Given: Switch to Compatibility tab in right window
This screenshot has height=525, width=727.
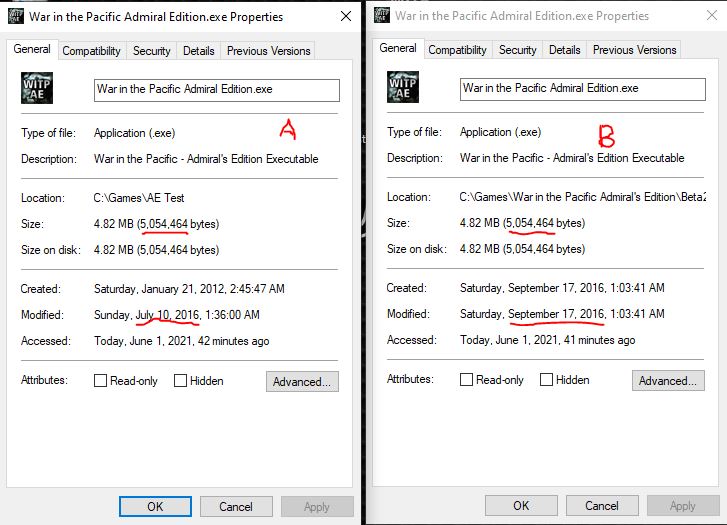Looking at the screenshot, I should [457, 50].
